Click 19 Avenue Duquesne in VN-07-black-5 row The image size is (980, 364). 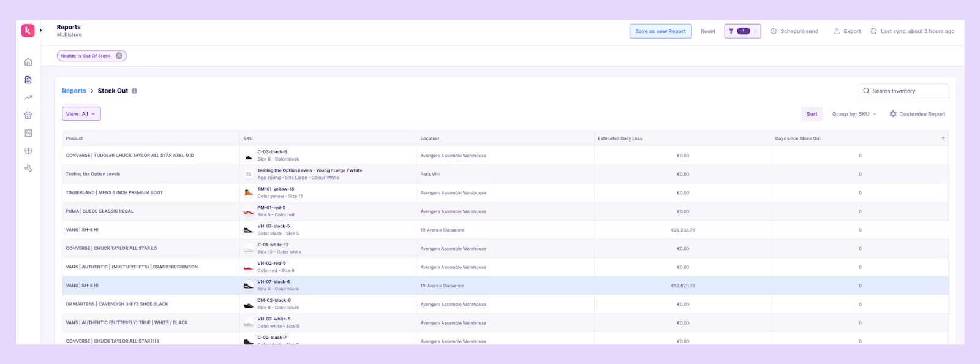click(442, 230)
